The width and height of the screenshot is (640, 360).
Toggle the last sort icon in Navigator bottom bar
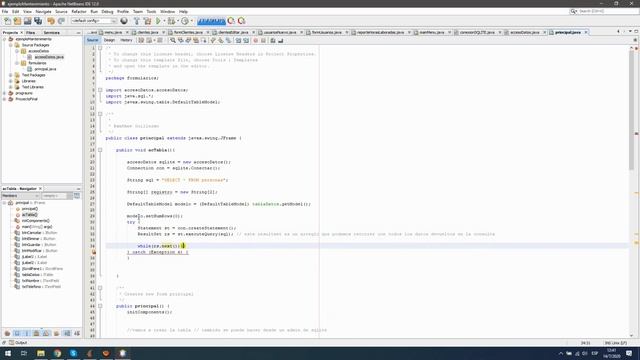click(77, 333)
